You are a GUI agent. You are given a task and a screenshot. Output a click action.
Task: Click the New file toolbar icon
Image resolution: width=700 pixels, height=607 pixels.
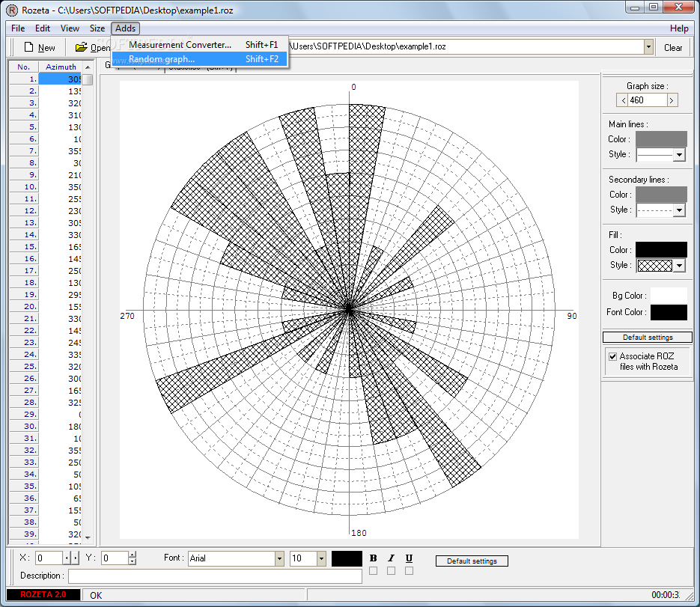28,47
